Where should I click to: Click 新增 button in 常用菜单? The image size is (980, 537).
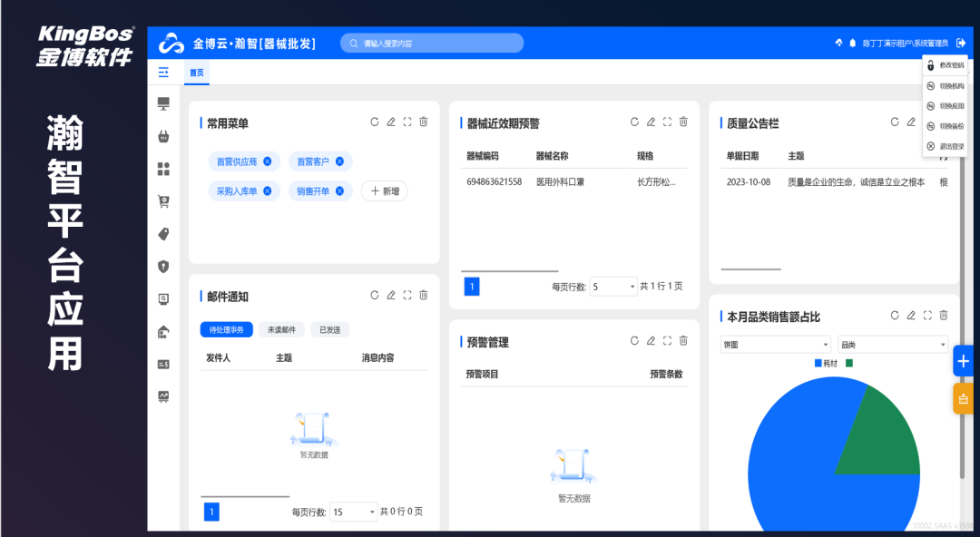point(385,191)
